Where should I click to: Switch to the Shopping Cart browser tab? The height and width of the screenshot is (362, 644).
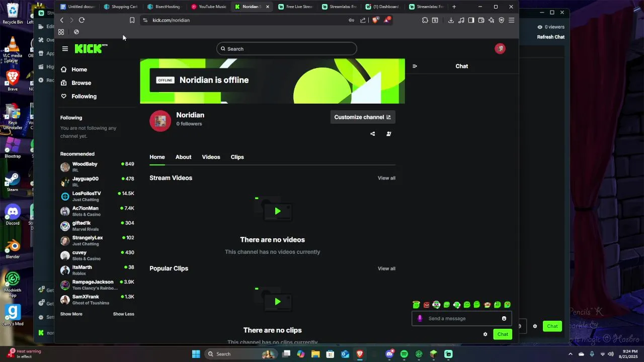click(121, 7)
